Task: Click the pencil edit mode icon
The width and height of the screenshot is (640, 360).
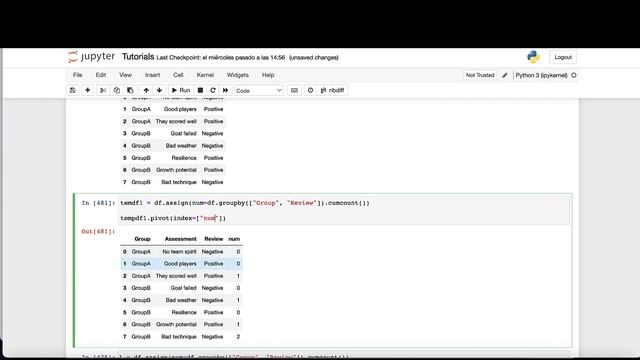Action: (x=505, y=75)
